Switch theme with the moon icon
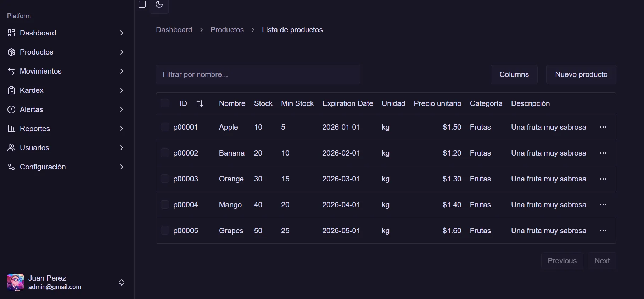 click(159, 5)
